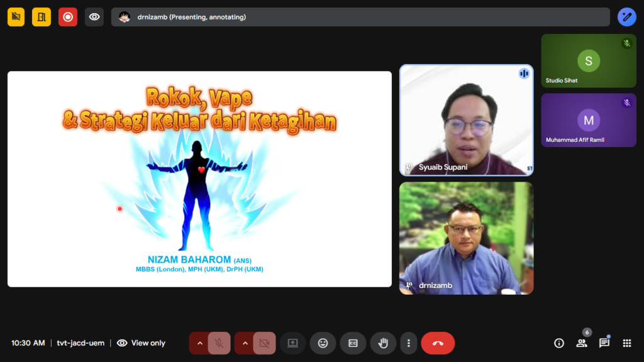This screenshot has width=644, height=362.
Task: Select Syuaib Supani's video tile
Action: 466,119
